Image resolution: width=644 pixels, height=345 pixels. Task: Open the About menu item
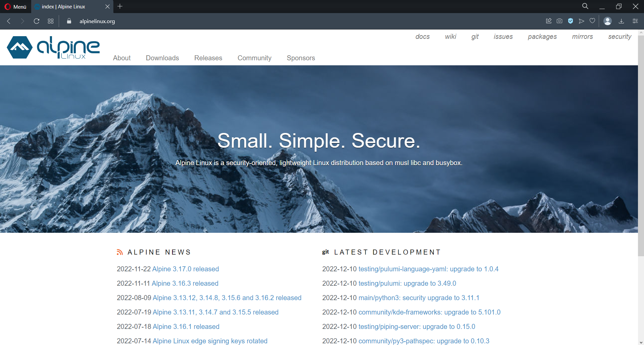[122, 58]
